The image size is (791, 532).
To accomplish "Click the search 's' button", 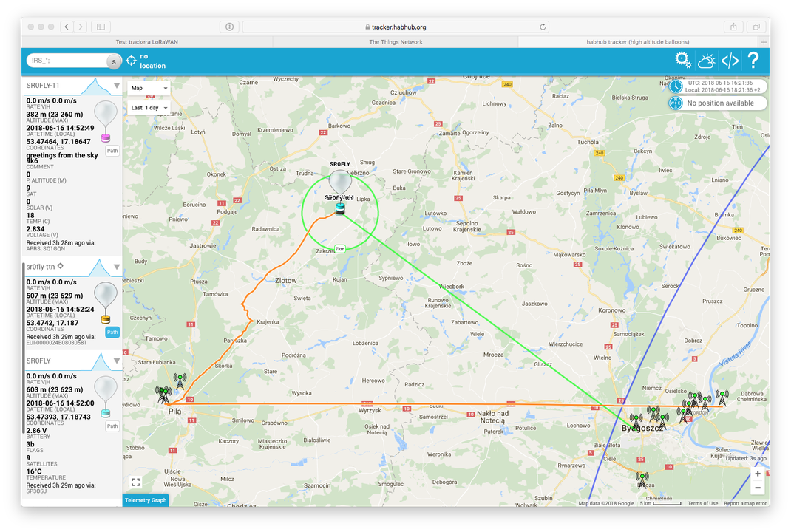I will coord(114,61).
